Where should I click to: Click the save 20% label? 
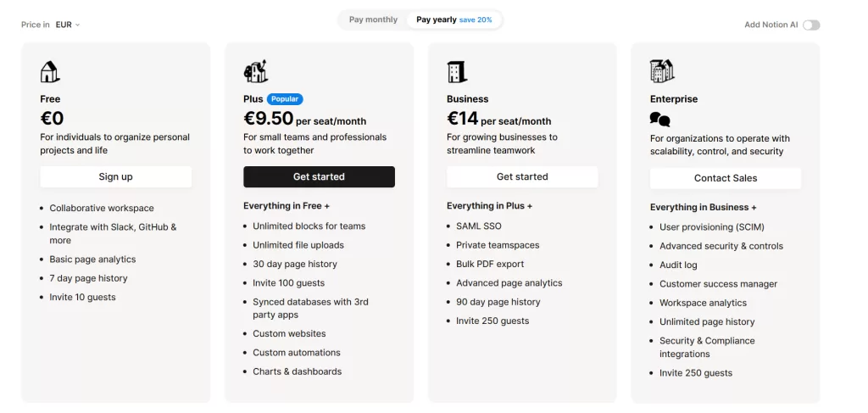[476, 20]
